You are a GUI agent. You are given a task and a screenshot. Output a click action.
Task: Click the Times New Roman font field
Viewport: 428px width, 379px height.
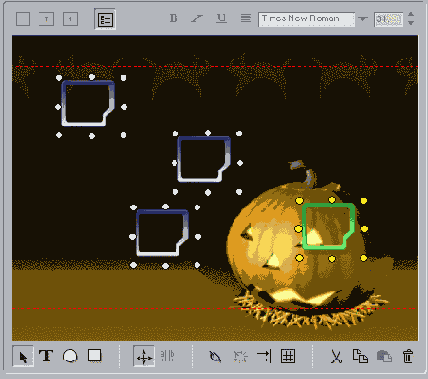pyautogui.click(x=306, y=19)
